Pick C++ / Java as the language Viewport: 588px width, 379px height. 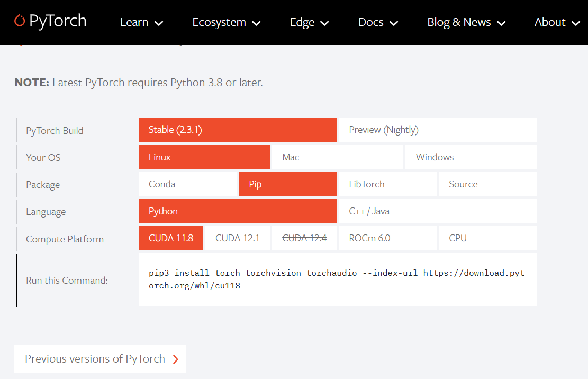click(x=438, y=211)
